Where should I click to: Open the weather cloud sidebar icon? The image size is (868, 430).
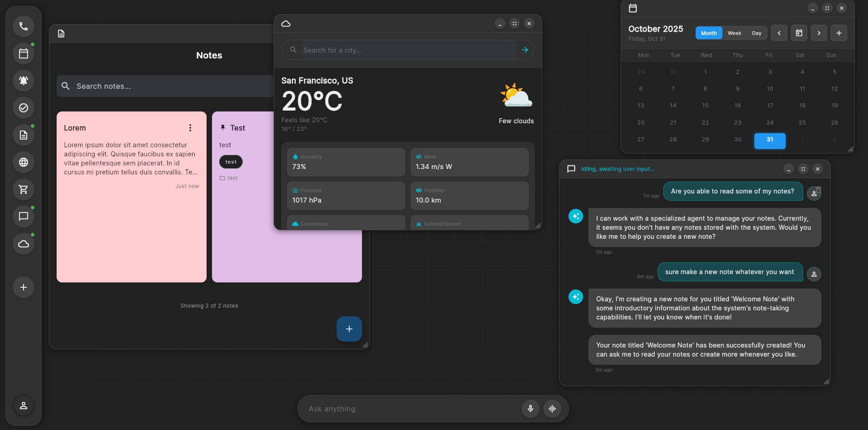point(24,244)
